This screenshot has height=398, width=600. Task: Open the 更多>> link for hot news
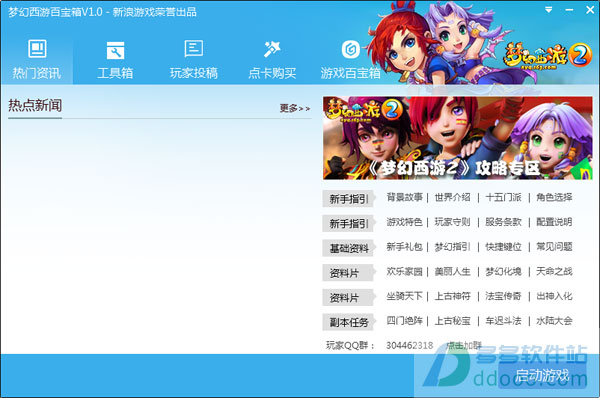coord(294,109)
